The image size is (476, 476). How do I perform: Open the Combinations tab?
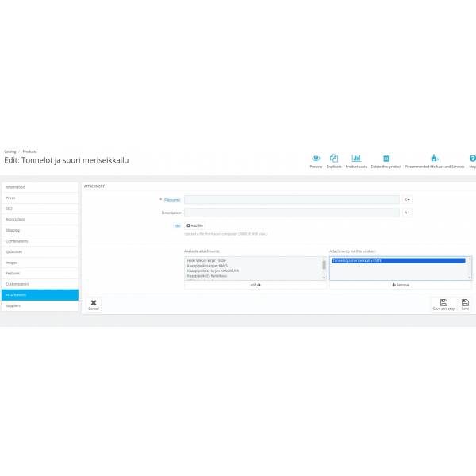(40, 241)
